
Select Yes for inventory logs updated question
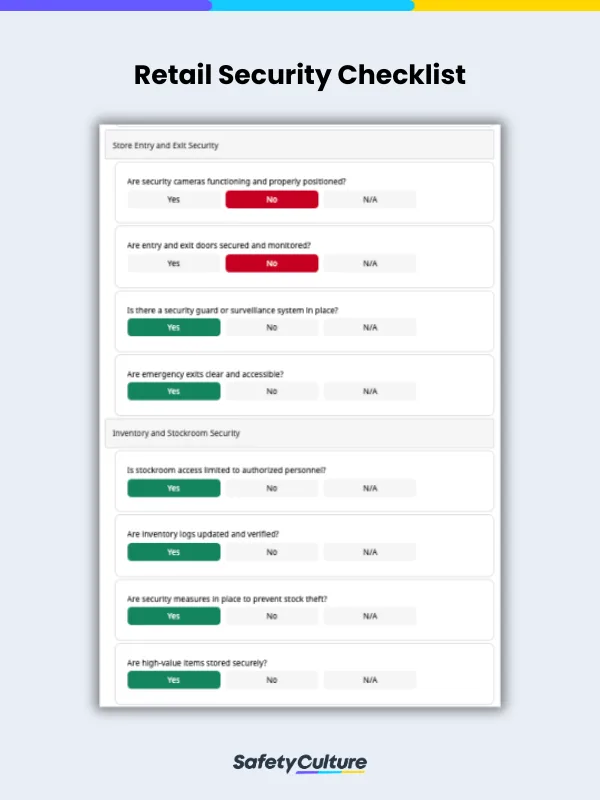[x=173, y=552]
